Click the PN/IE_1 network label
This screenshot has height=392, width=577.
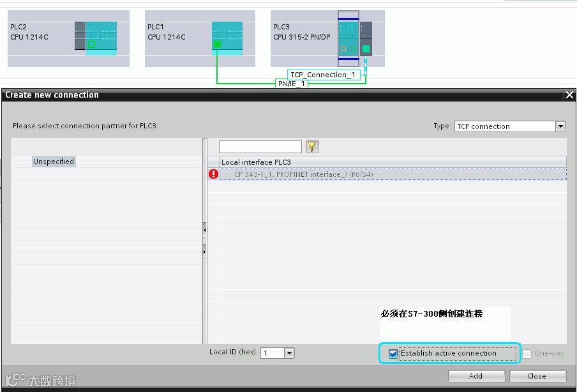[x=292, y=84]
